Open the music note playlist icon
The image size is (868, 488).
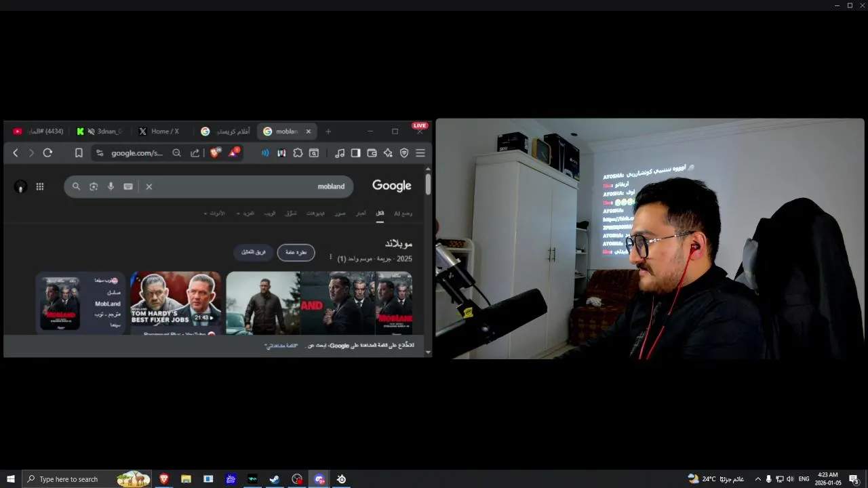(340, 153)
